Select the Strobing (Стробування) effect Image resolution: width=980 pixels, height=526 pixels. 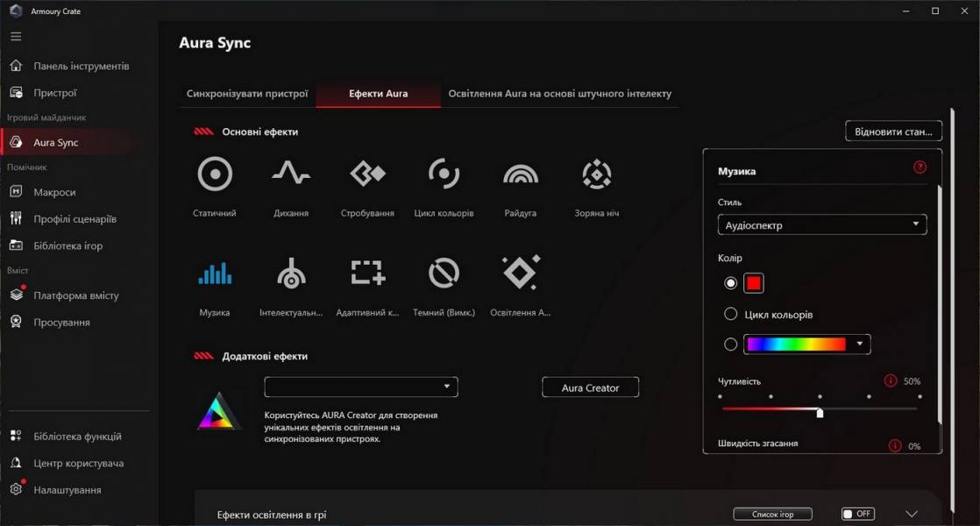click(367, 173)
